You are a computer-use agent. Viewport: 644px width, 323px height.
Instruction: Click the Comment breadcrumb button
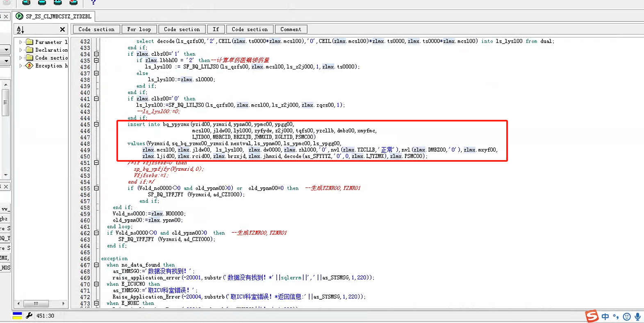coord(291,30)
